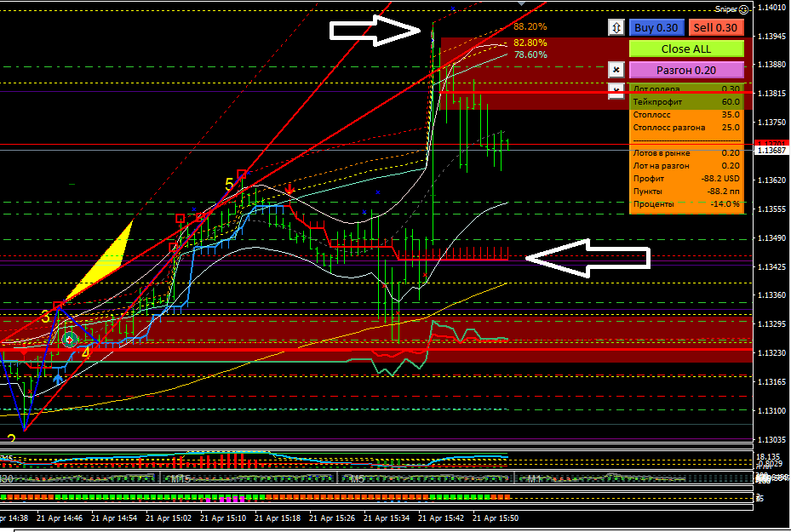Click the Тейкпрофит 60.0 value
791x532 pixels.
731,102
